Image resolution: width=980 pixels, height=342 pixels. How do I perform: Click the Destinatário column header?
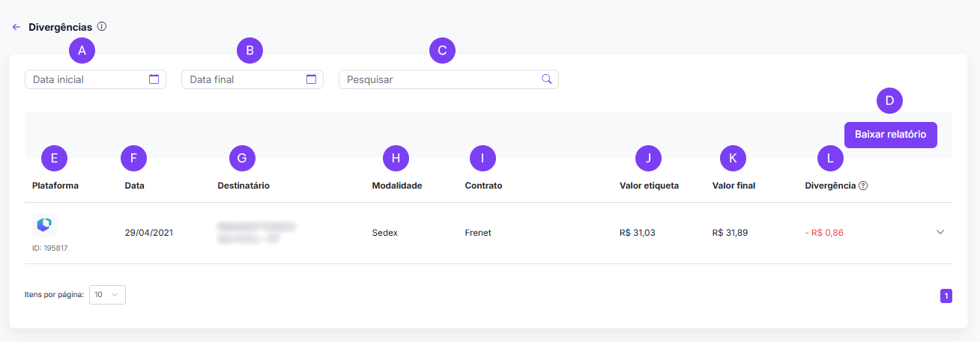(x=244, y=186)
